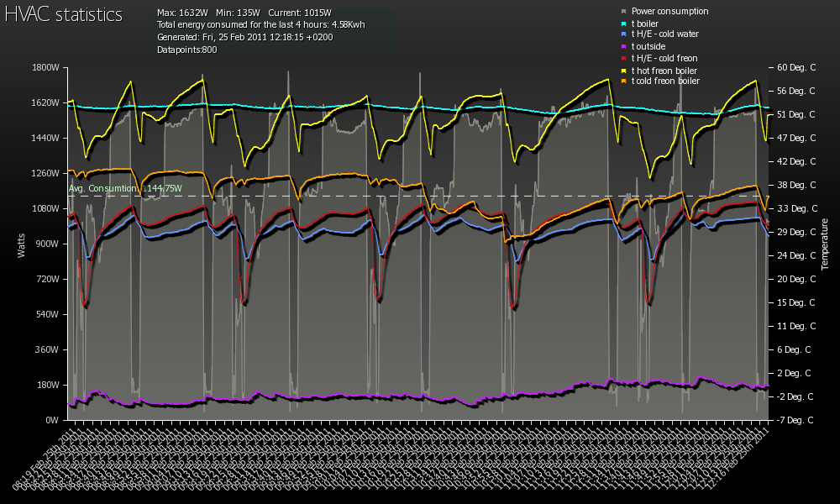The image size is (840, 504).
Task: Click the blue cold water legend marker
Action: click(623, 35)
